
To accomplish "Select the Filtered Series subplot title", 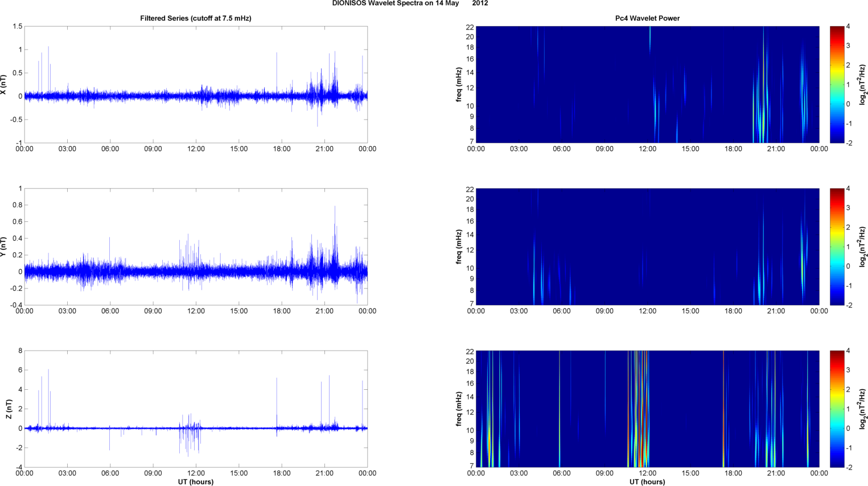I will (195, 18).
